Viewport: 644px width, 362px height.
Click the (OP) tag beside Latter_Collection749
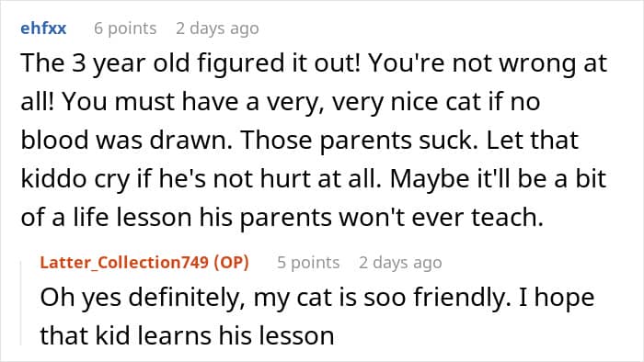point(231,263)
